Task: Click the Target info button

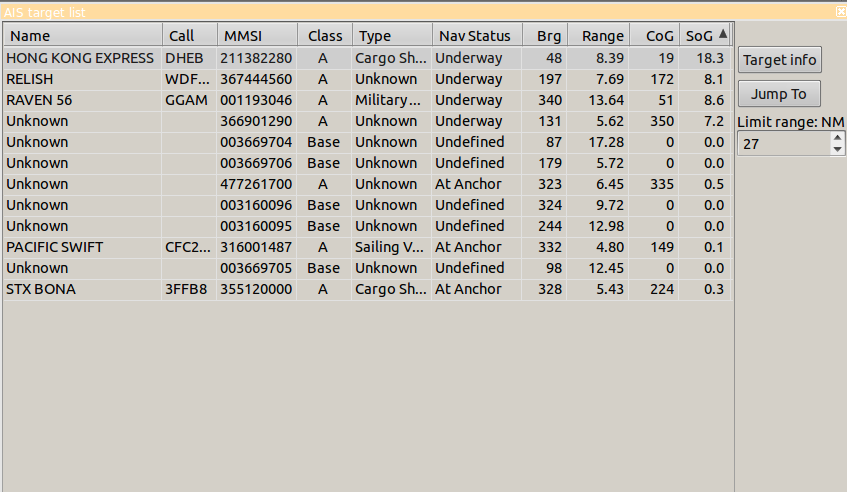Action: (780, 60)
